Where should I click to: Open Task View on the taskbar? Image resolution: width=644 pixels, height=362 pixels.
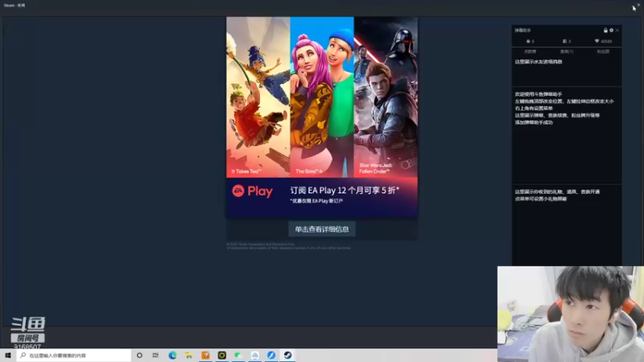[155, 356]
